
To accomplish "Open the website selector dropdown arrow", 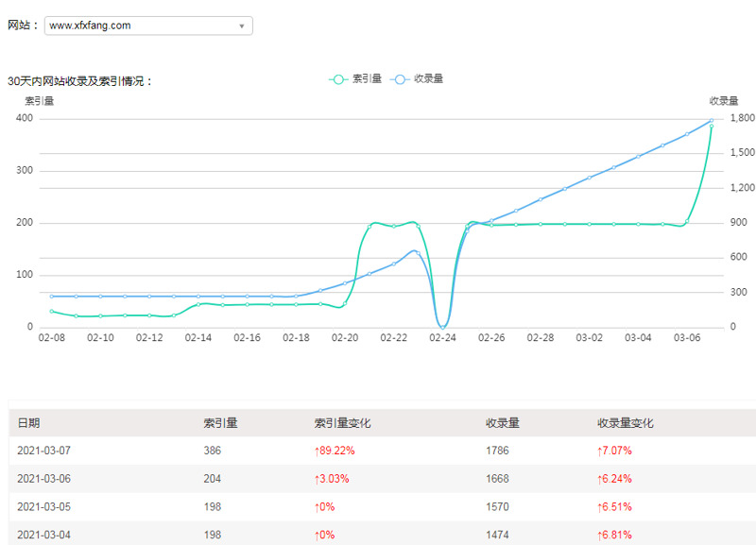I will click(241, 26).
